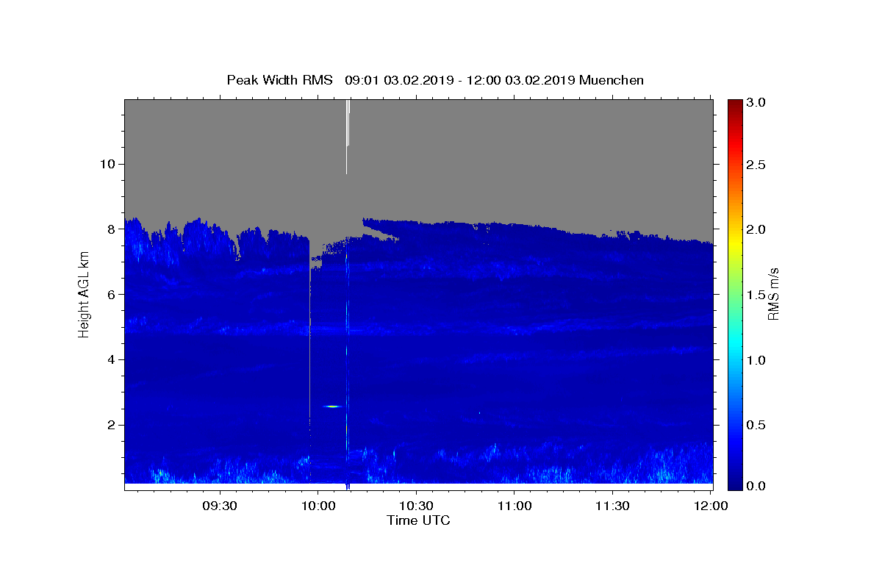Image resolution: width=882 pixels, height=588 pixels.
Task: Click the colorbar value '0.0'
Action: [x=756, y=486]
